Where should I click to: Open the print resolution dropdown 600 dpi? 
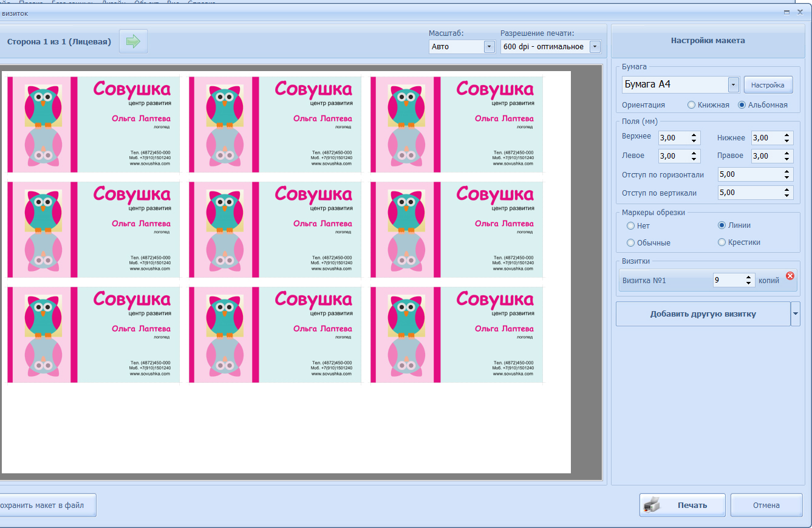(595, 46)
